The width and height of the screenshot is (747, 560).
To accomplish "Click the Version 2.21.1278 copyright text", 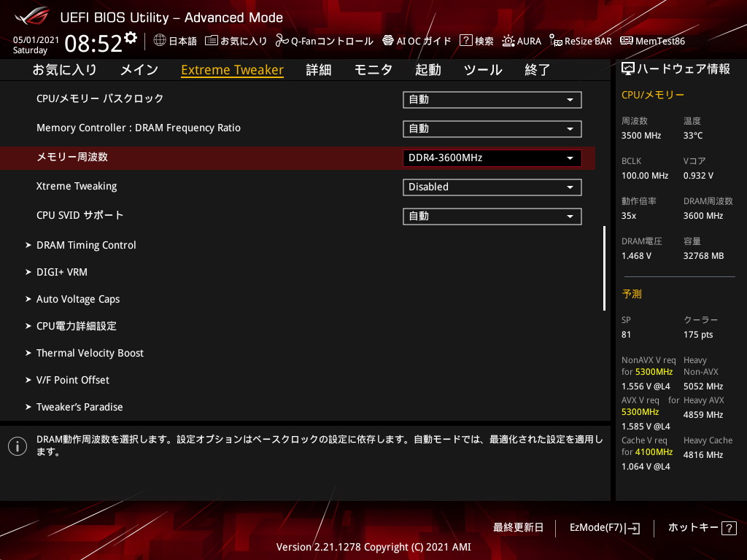I will click(373, 547).
